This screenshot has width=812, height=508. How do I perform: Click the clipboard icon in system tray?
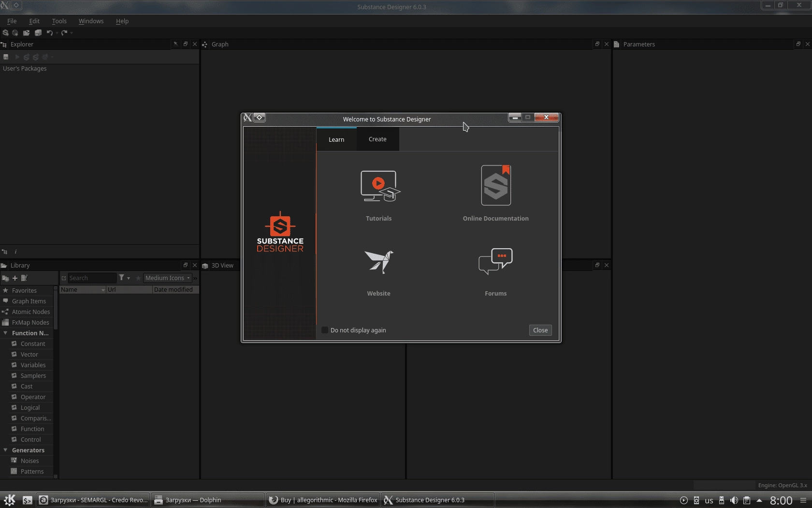pos(747,500)
